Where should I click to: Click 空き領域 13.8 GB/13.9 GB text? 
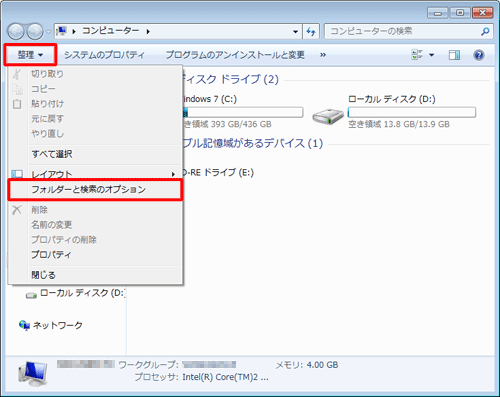coord(399,124)
